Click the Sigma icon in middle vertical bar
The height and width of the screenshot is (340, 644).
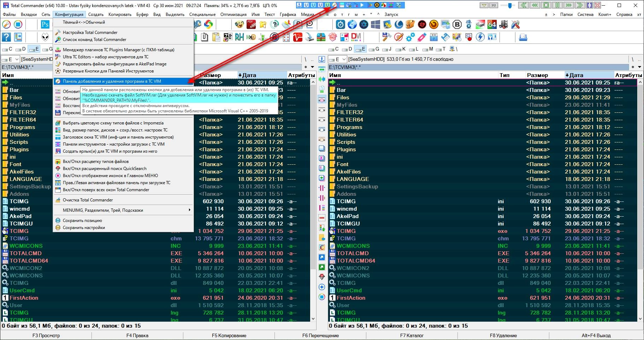pyautogui.click(x=322, y=158)
